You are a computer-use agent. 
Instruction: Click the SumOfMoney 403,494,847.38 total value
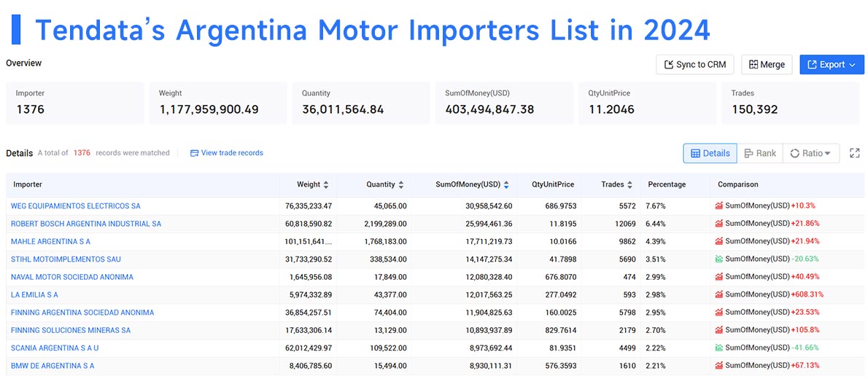point(490,109)
